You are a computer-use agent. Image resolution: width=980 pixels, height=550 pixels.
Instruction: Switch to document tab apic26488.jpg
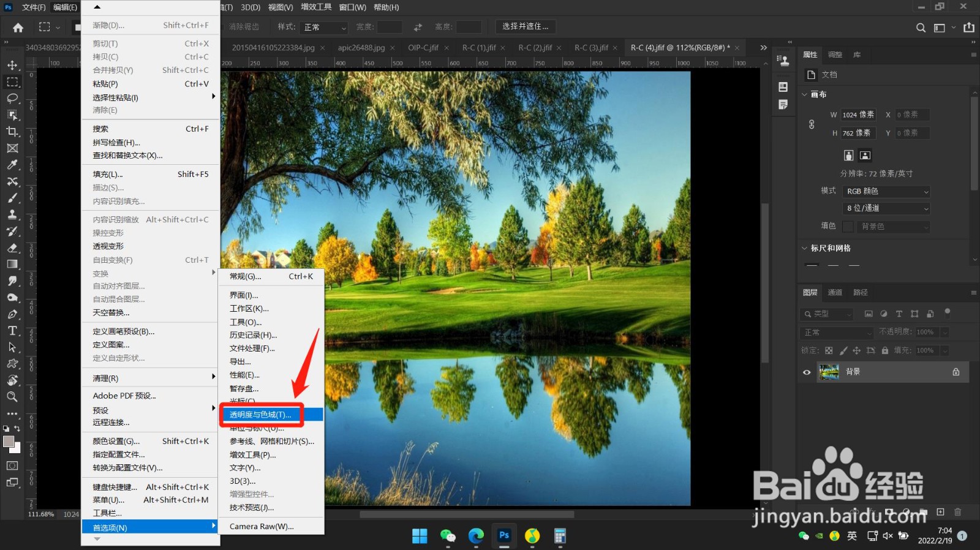tap(361, 48)
